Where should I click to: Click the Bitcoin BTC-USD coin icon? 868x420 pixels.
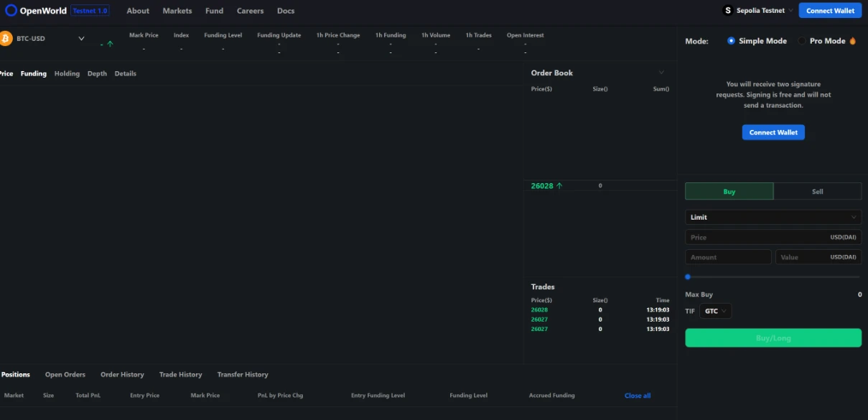click(x=6, y=38)
